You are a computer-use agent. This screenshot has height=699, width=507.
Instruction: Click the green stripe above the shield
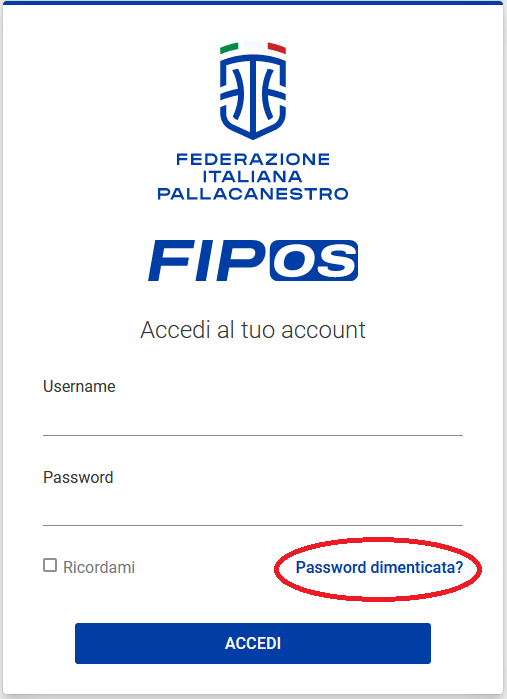229,48
